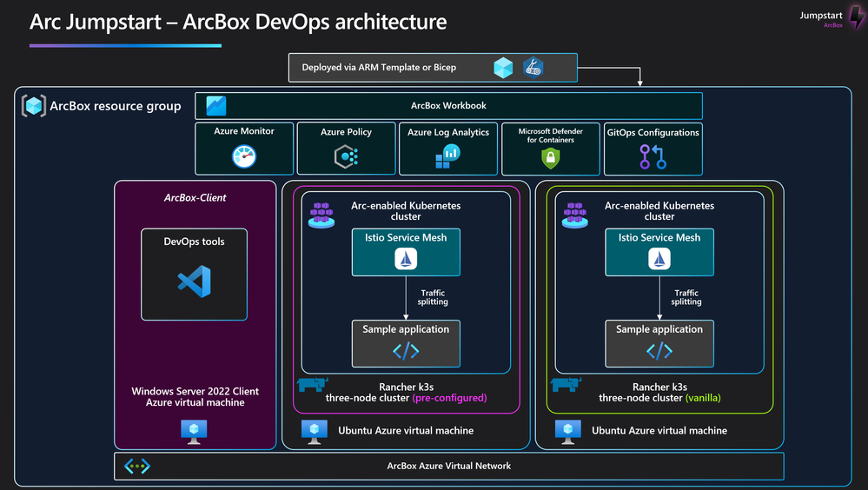Select 'Istio Service Mesh' in pre-configured cluster
The image size is (868, 490).
[406, 237]
